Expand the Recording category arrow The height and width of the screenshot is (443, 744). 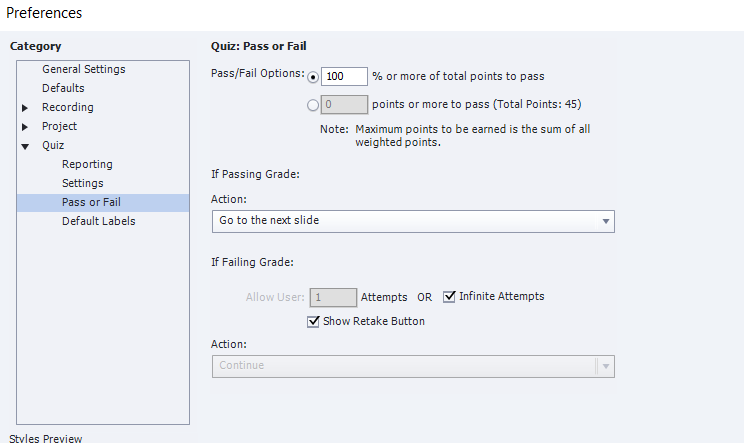point(25,108)
